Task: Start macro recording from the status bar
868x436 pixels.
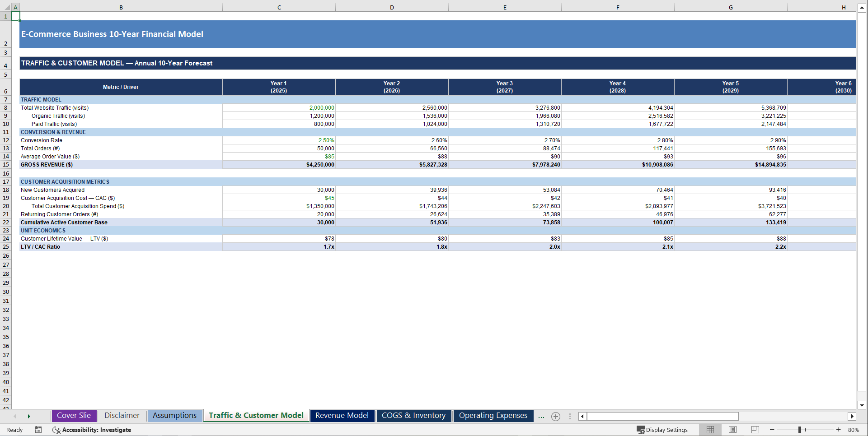Action: (38, 430)
